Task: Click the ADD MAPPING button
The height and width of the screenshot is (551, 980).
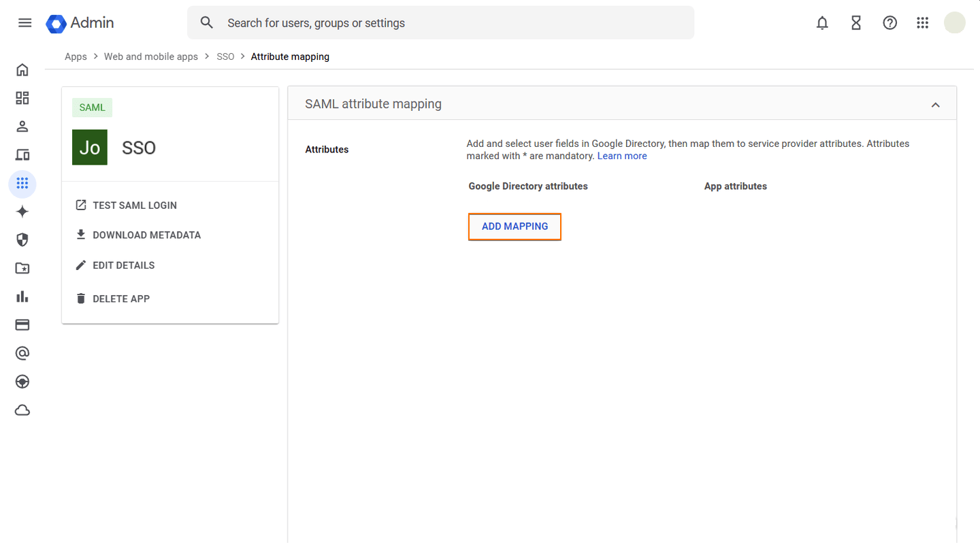Action: (514, 226)
